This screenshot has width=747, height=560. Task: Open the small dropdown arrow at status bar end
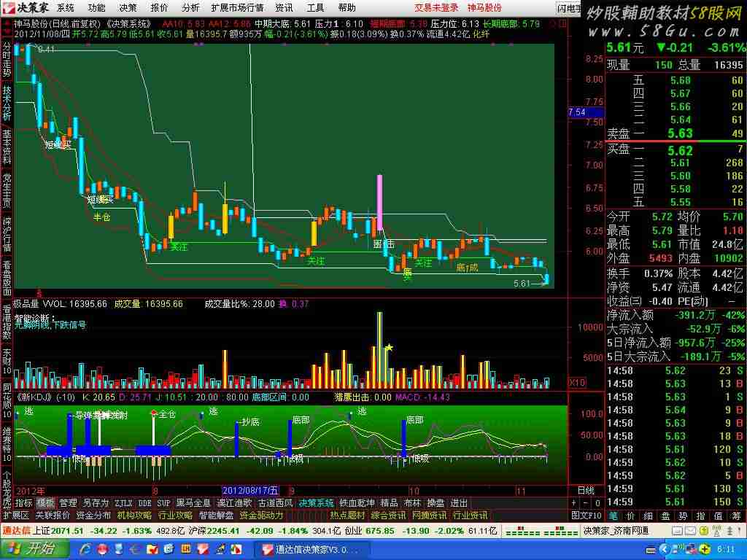(x=741, y=531)
